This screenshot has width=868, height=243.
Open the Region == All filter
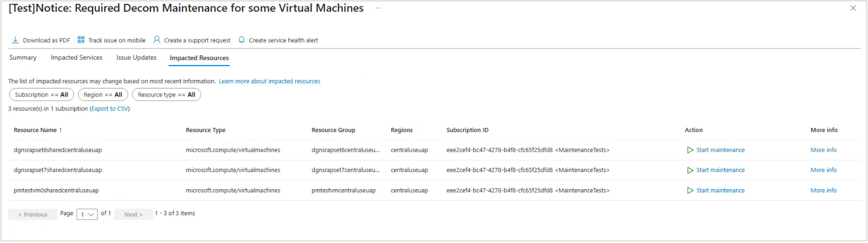(103, 95)
